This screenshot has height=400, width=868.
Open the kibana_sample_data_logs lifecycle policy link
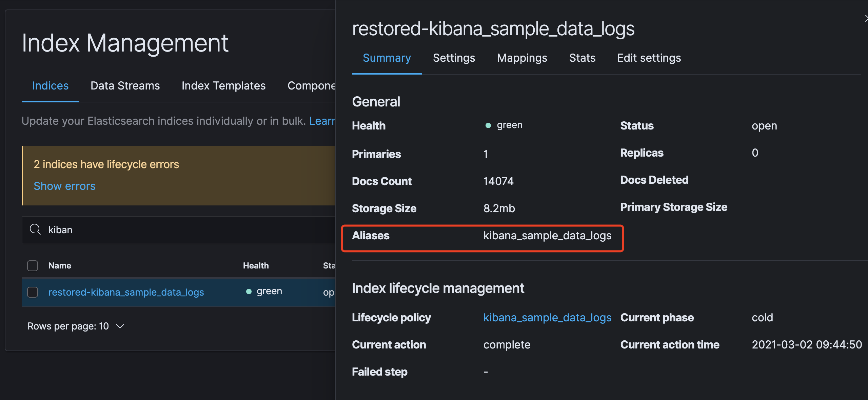click(x=547, y=318)
